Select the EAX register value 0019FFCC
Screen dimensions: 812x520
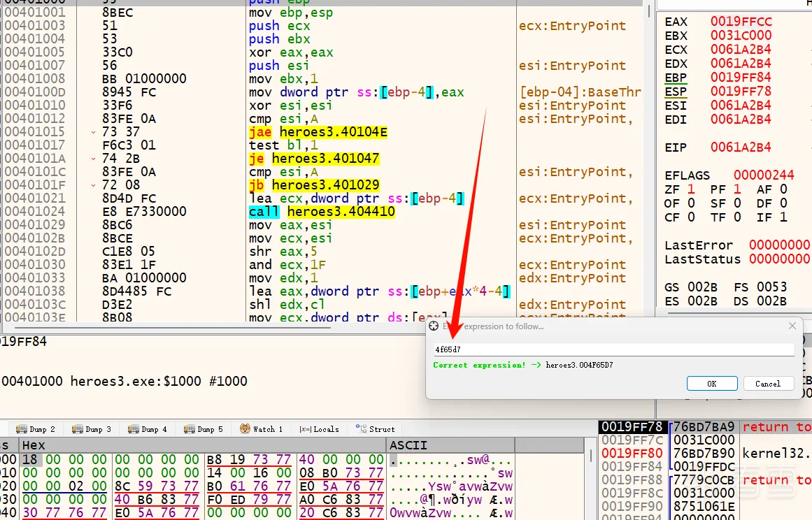point(741,22)
